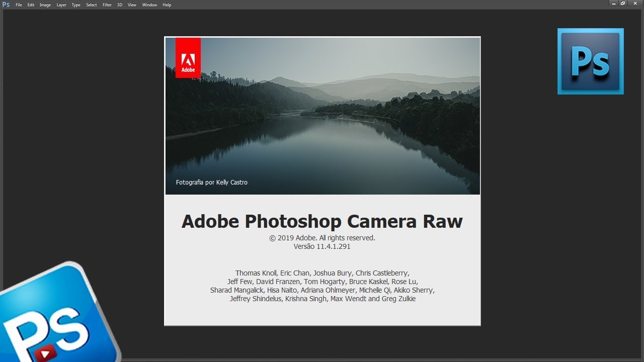The image size is (644, 362).
Task: Minimize the Photoshop window
Action: 614,3
